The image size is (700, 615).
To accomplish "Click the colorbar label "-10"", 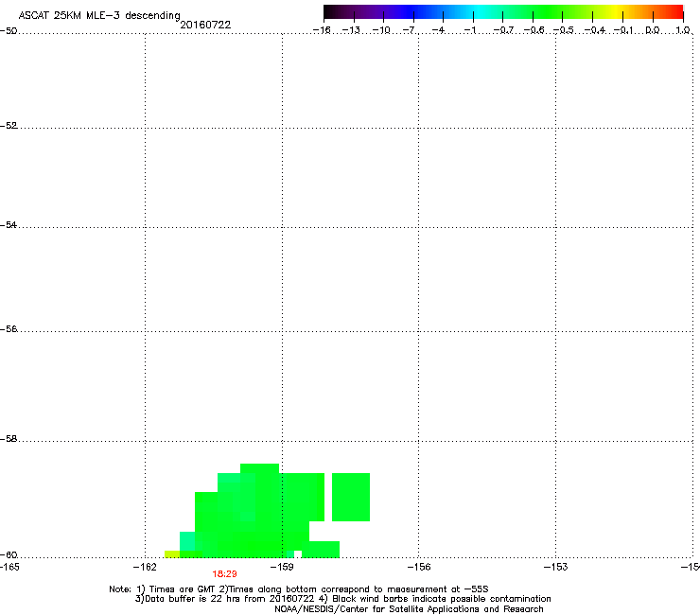I will [x=381, y=30].
